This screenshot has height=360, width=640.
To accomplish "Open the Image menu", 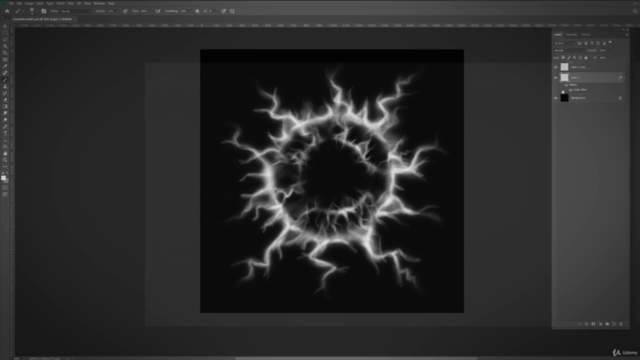I will pos(29,3).
